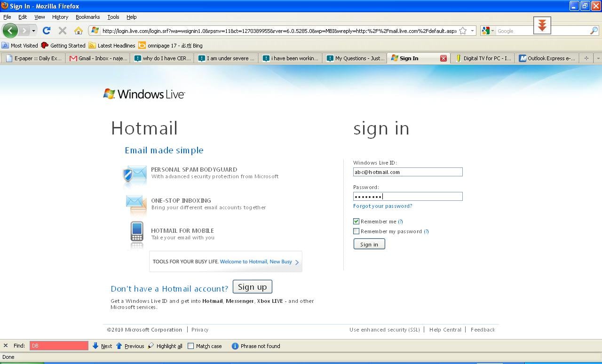Click the address bar URL field
Viewport: 602px width, 364px height.
tap(279, 31)
